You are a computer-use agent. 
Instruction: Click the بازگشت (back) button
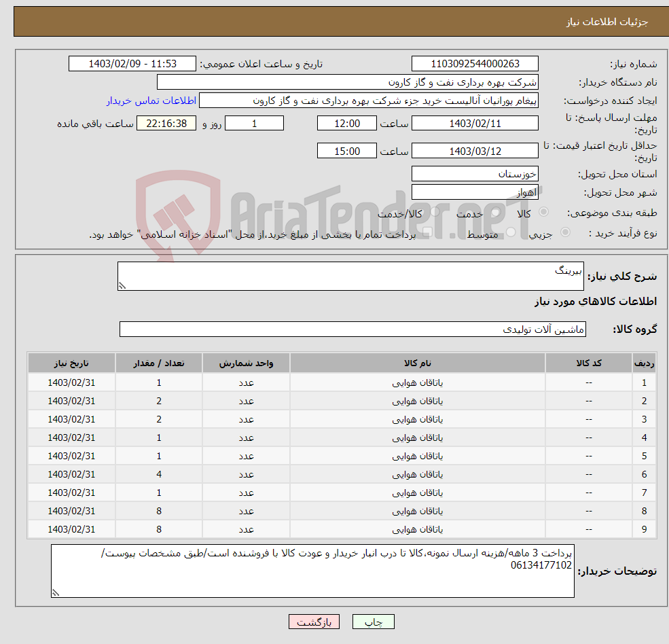314,622
